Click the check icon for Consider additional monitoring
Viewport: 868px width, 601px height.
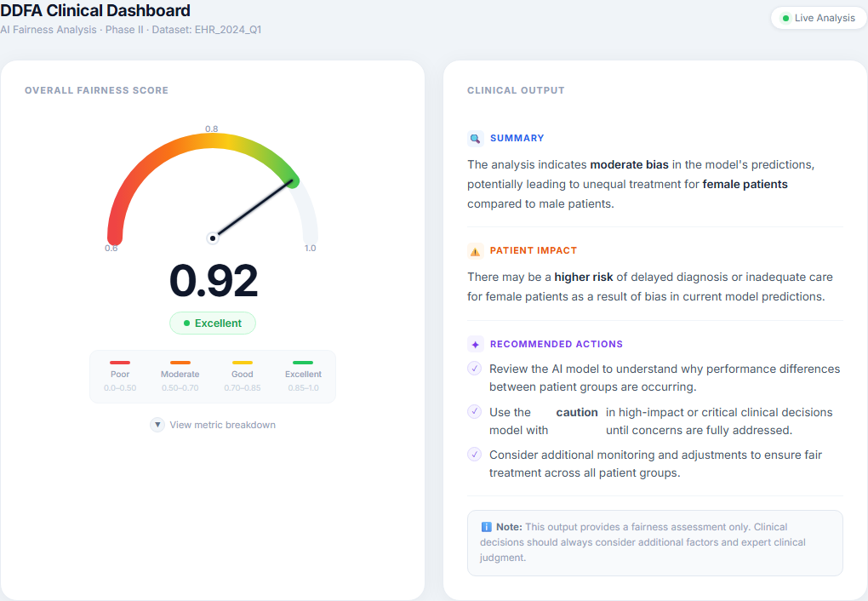(x=474, y=455)
